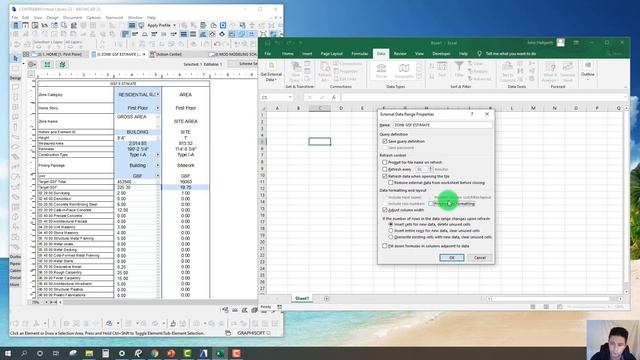640x360 pixels.
Task: Toggle Save query definition checkbox
Action: coord(384,141)
